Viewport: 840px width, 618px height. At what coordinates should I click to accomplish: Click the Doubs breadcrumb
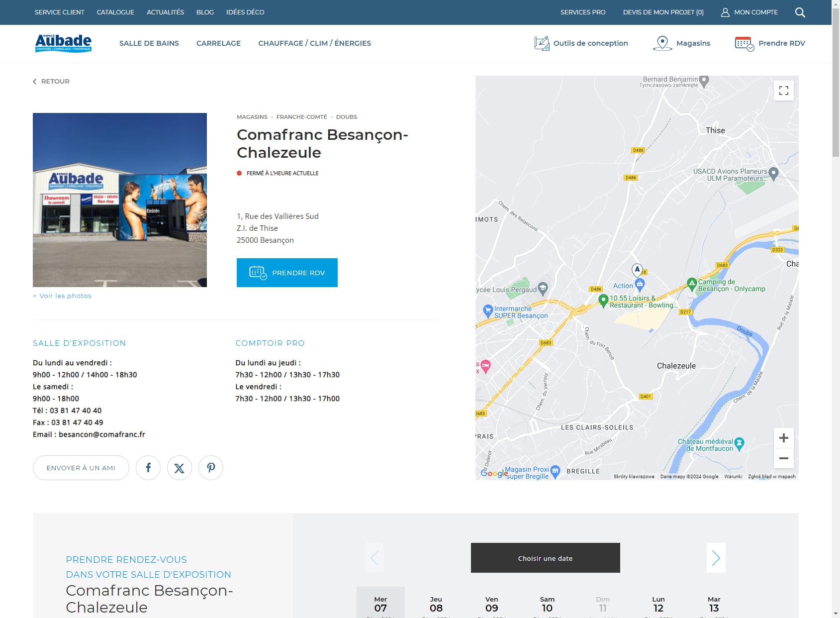coord(347,117)
